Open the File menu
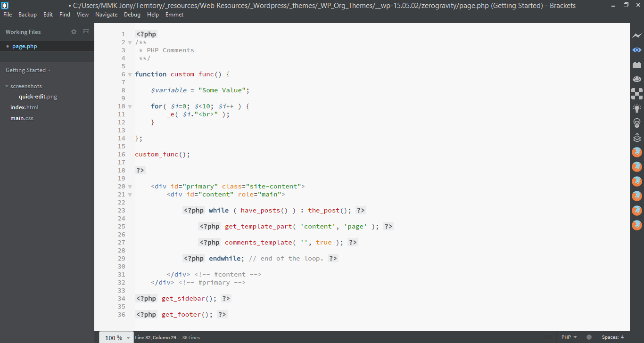Screen dimensions: 644x343 point(8,15)
